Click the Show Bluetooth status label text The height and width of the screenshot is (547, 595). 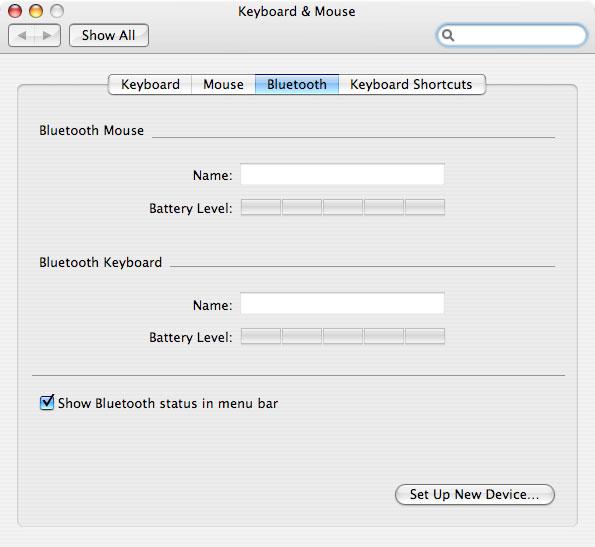[168, 403]
